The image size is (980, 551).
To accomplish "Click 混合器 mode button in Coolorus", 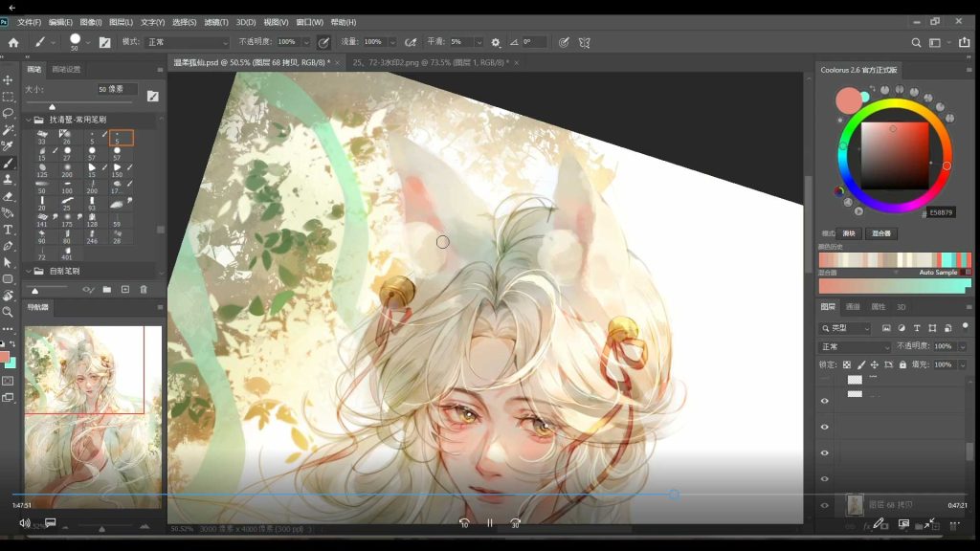I will (x=881, y=233).
